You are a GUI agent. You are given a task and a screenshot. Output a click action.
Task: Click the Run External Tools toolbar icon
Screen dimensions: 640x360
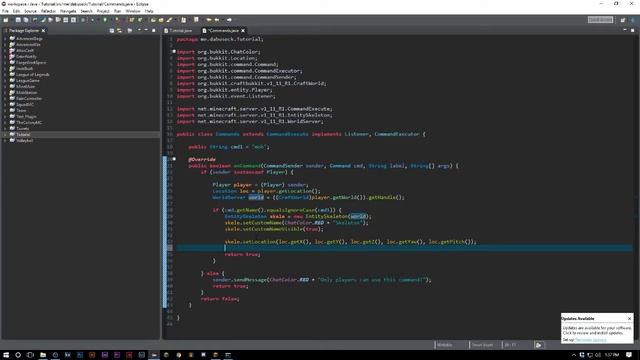click(x=117, y=20)
